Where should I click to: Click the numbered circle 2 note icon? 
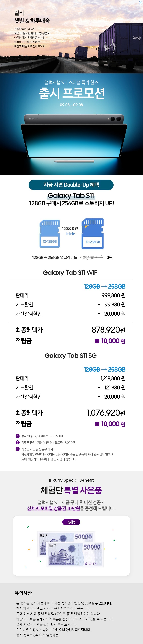[x=17, y=443]
